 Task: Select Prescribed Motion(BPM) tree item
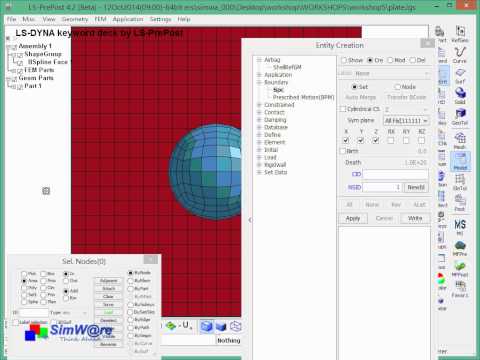point(303,97)
